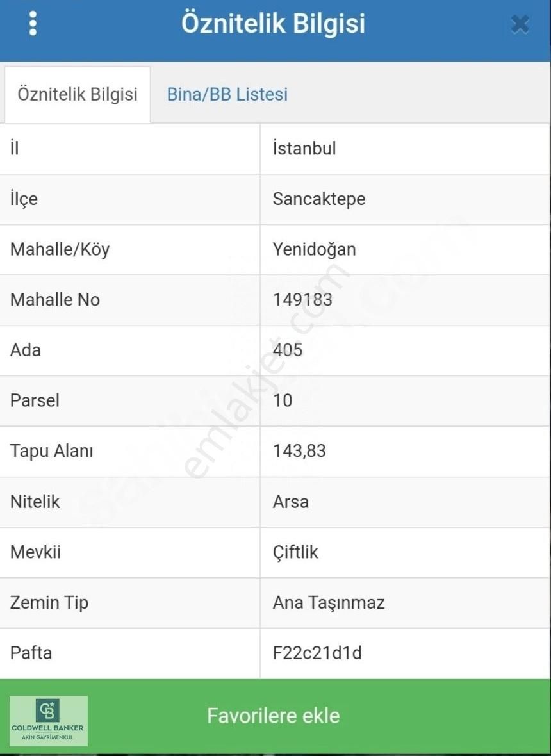Screen dimensions: 551x756
Task: Open the three-dot options menu
Action: point(33,23)
